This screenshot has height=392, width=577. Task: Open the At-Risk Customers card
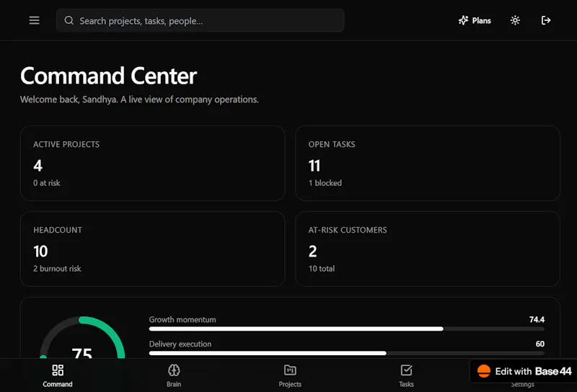(428, 249)
